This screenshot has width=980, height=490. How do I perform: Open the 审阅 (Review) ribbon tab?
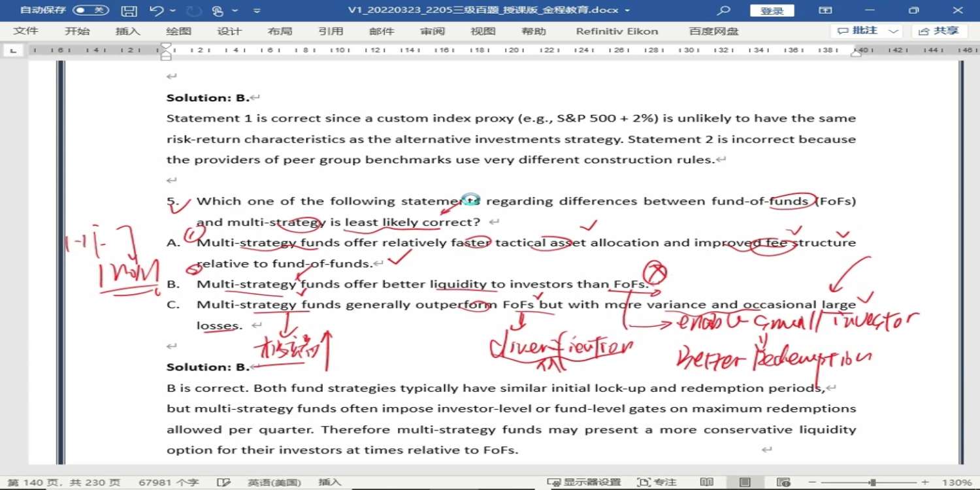[x=433, y=31]
